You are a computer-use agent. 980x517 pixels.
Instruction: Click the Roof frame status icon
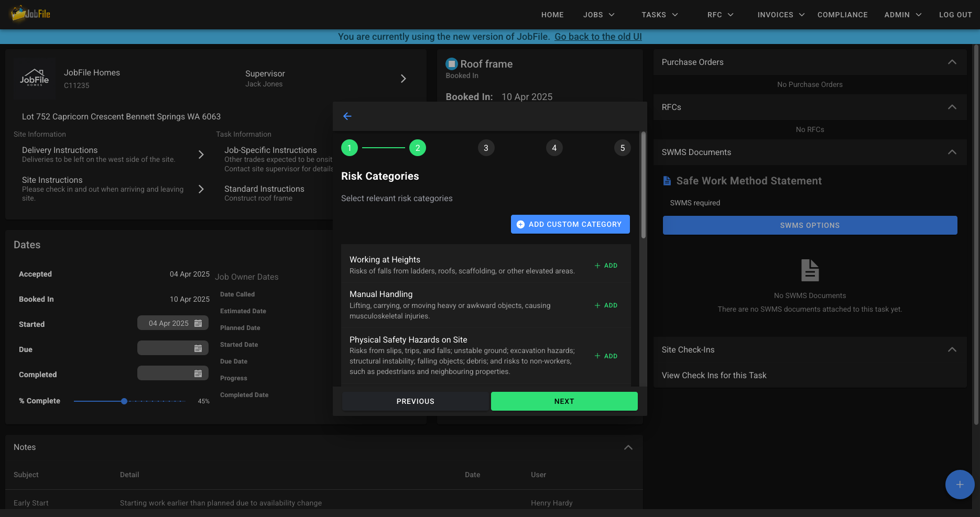pos(451,64)
